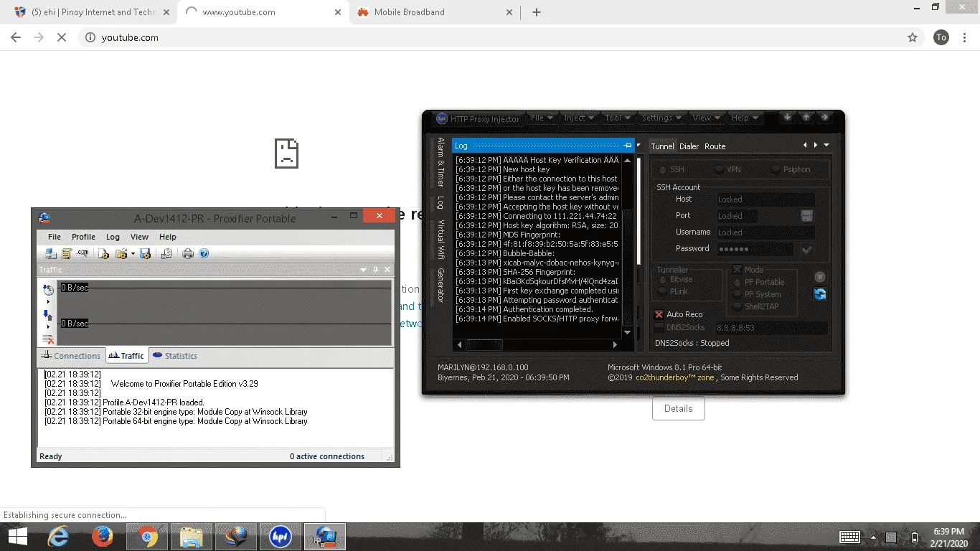
Task: Open Help dropdown in HTTP Proxy Injector
Action: pyautogui.click(x=745, y=118)
